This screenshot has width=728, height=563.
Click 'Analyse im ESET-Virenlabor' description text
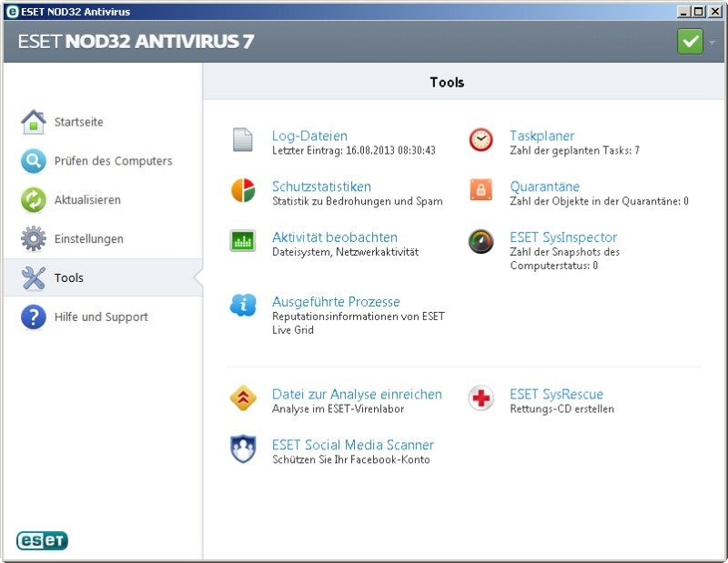click(338, 409)
